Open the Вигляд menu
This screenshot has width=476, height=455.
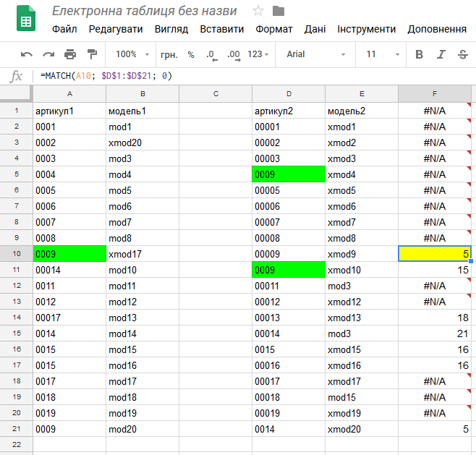pos(171,29)
